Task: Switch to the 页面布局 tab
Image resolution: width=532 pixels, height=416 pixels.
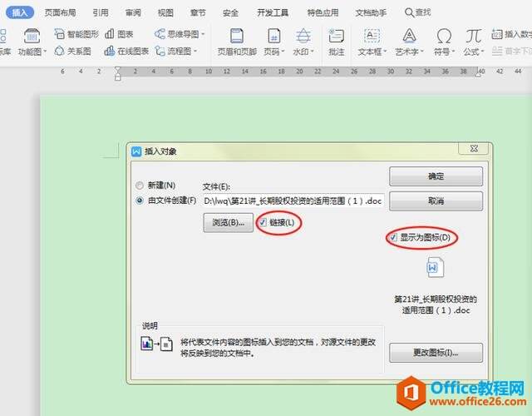Action: [x=61, y=13]
